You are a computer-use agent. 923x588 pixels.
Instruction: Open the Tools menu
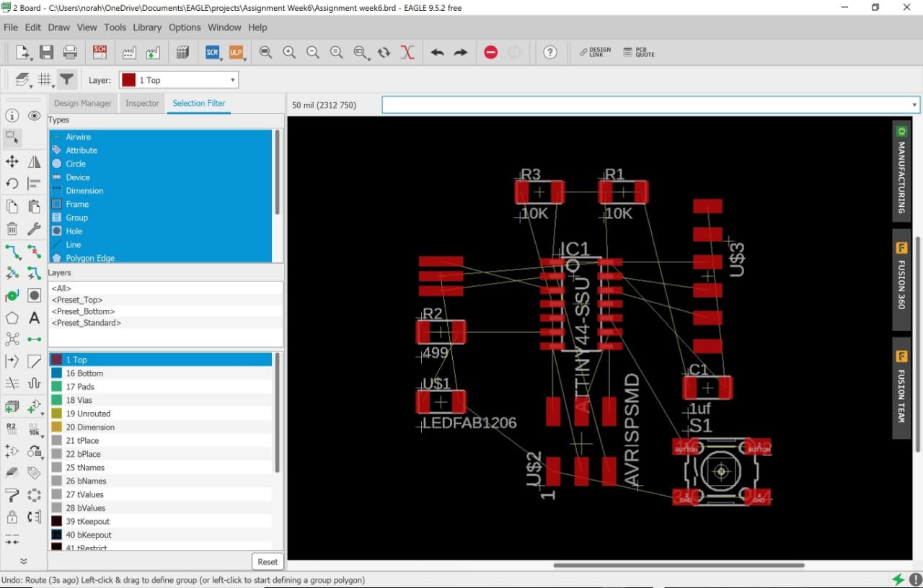115,27
